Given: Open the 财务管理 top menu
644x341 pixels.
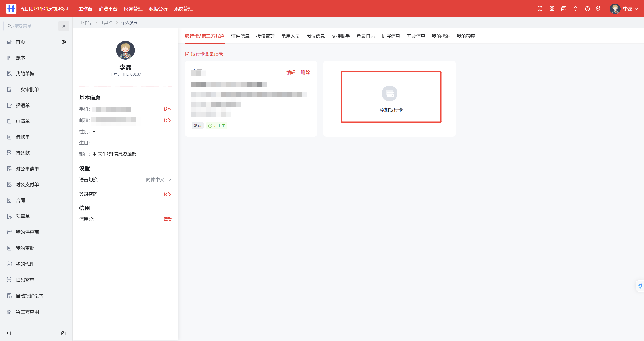Looking at the screenshot, I should pyautogui.click(x=133, y=9).
